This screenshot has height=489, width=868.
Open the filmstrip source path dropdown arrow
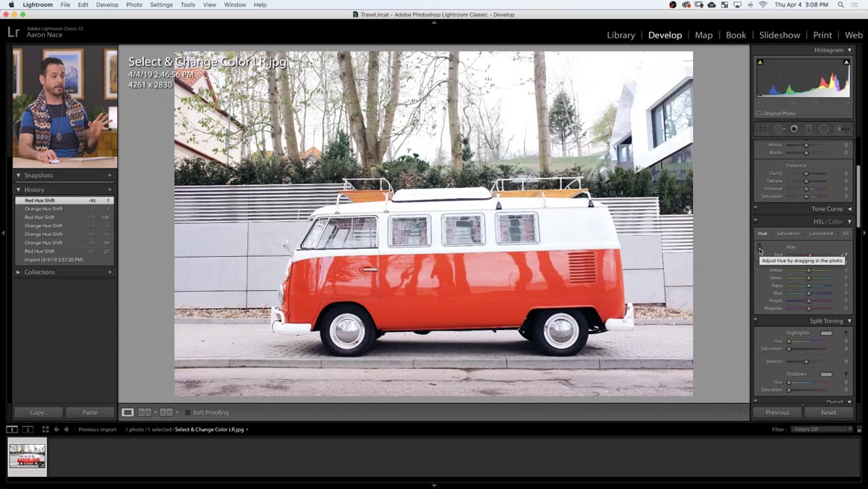click(x=247, y=430)
